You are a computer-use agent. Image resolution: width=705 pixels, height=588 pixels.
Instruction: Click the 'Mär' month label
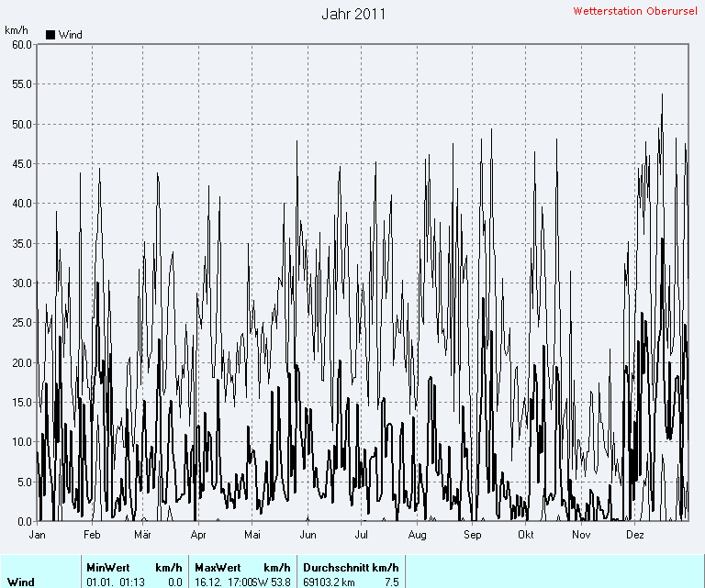[x=142, y=535]
